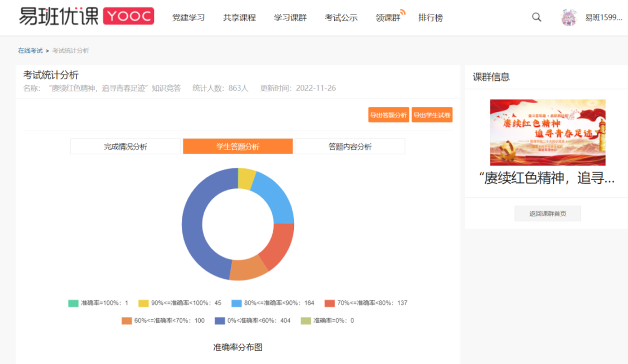Click the 在线考试 breadcrumb link

click(30, 51)
